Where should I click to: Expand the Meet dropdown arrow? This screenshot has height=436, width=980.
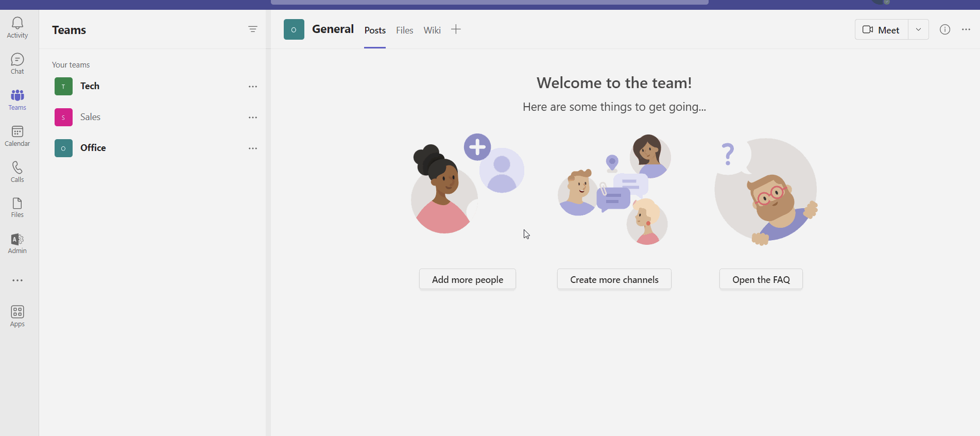(918, 29)
